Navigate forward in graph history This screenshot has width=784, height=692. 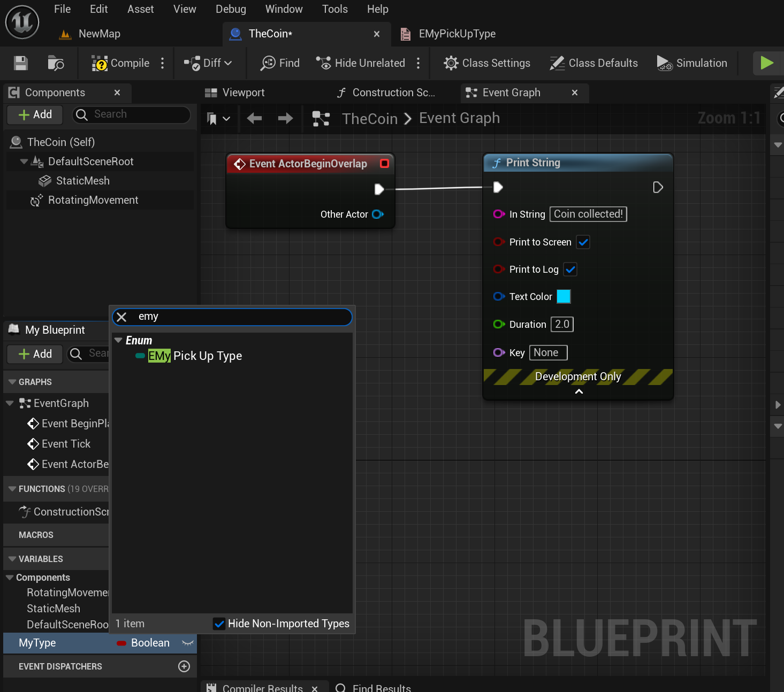(285, 118)
